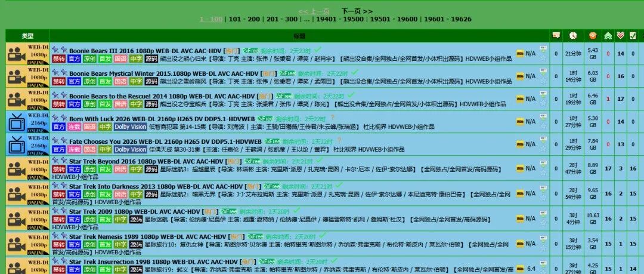The width and height of the screenshot is (644, 274).
Task: Bookmark Born With Luck with star icon
Action: [543, 126]
